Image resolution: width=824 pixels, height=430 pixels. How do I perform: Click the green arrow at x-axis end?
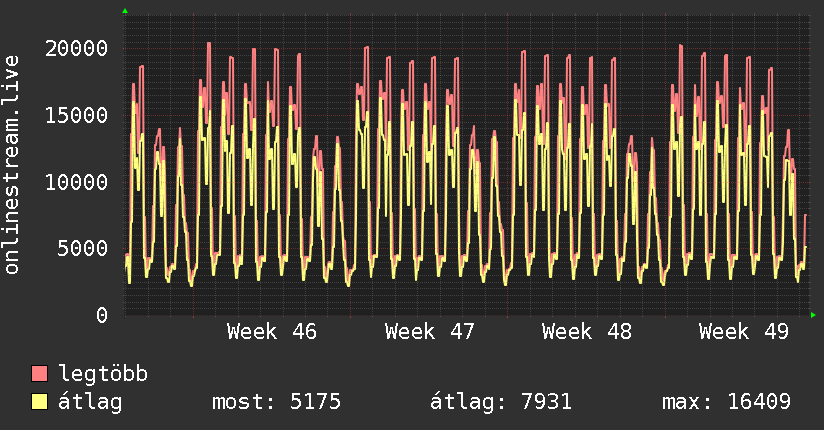813,315
